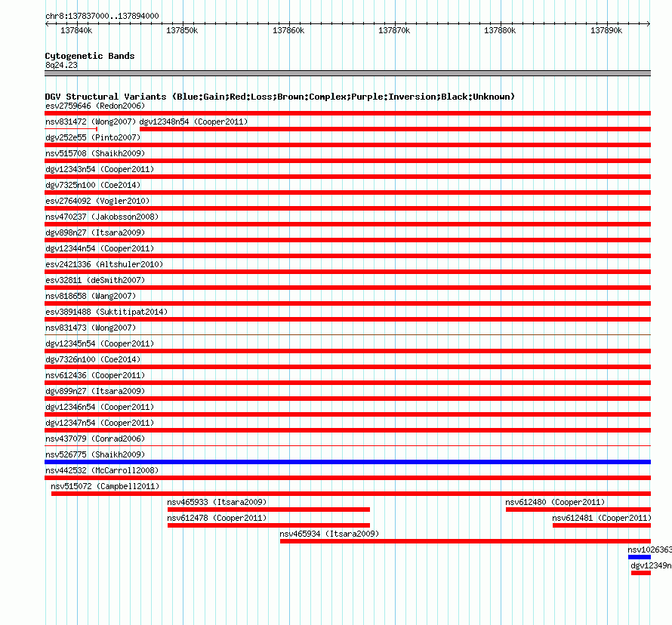Click nsv612480 (Cooper2011) label
The image size is (672, 625).
[555, 502]
